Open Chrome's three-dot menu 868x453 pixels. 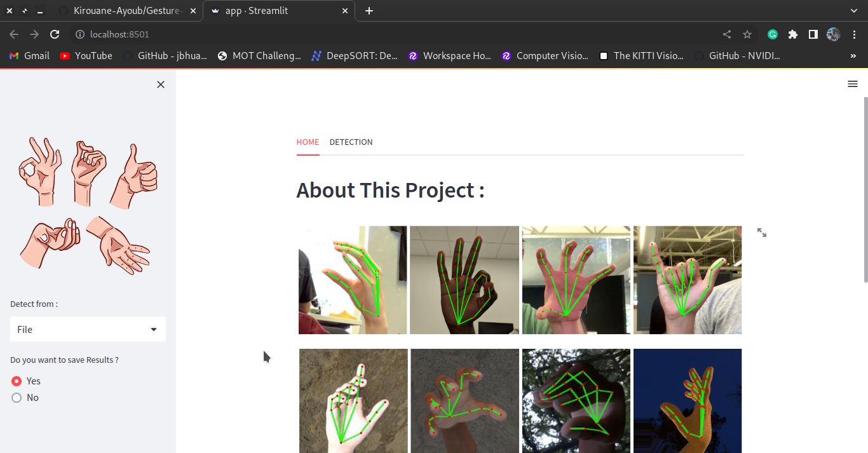[855, 34]
